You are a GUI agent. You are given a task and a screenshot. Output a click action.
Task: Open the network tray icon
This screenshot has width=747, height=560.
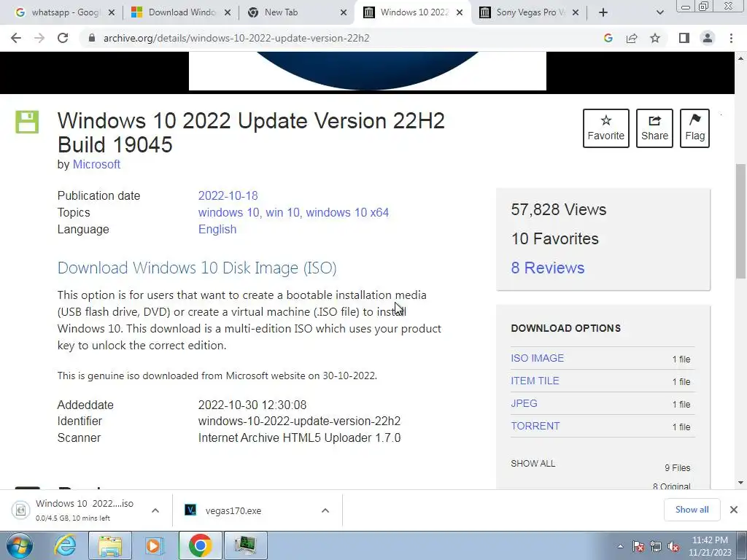click(x=656, y=546)
